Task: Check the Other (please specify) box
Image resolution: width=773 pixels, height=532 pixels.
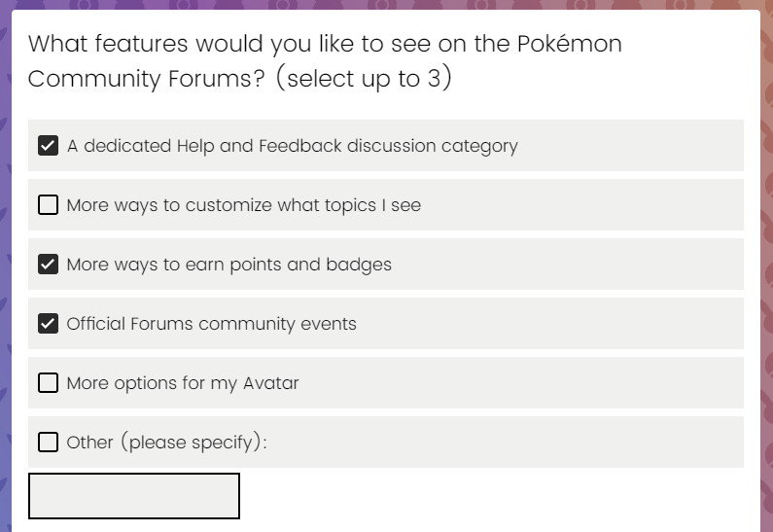Action: pos(48,442)
